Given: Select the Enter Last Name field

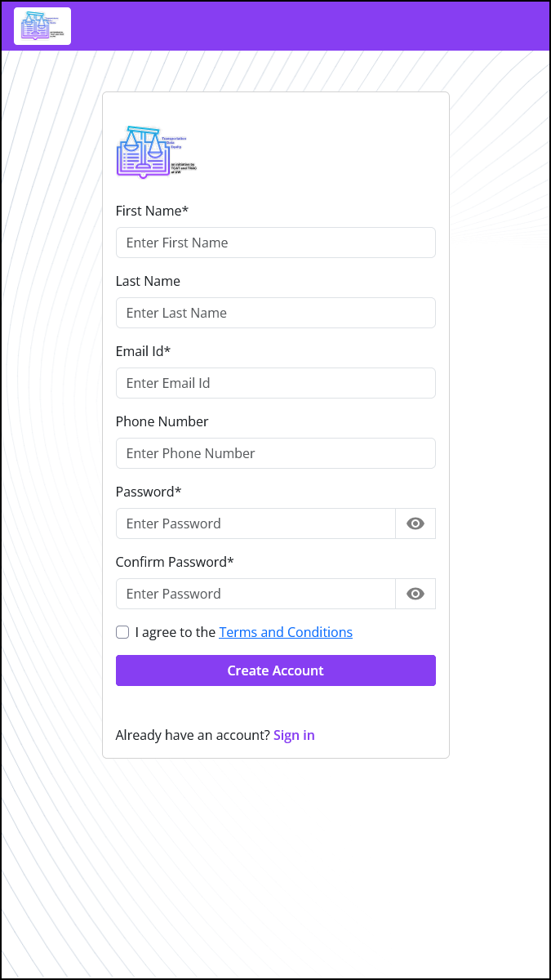Looking at the screenshot, I should 275,313.
